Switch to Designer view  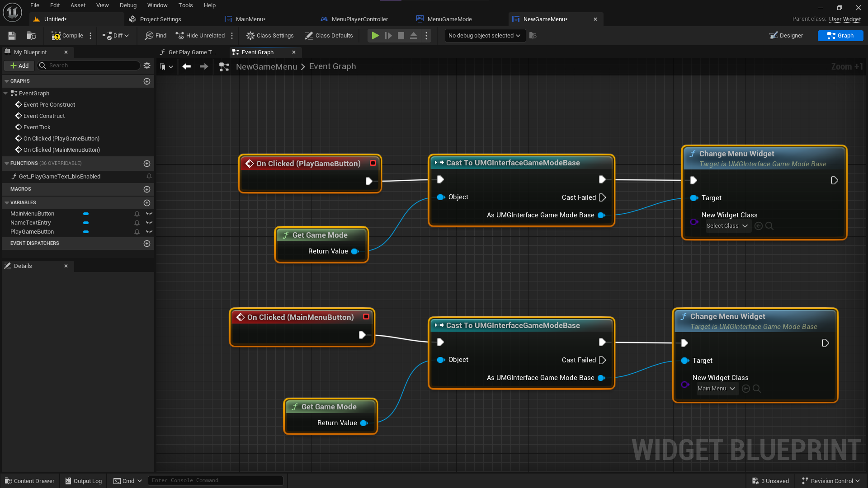(x=786, y=36)
